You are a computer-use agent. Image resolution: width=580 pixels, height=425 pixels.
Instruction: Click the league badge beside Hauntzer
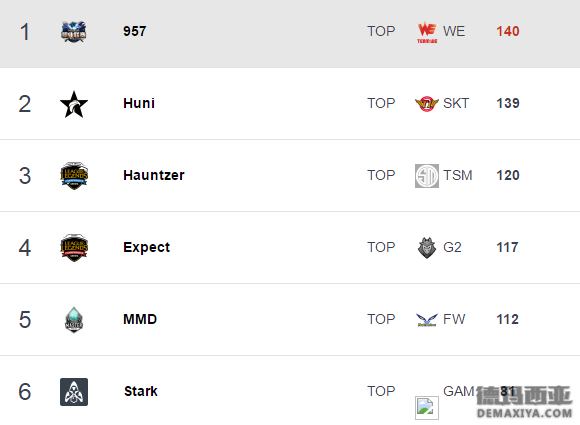coord(74,176)
